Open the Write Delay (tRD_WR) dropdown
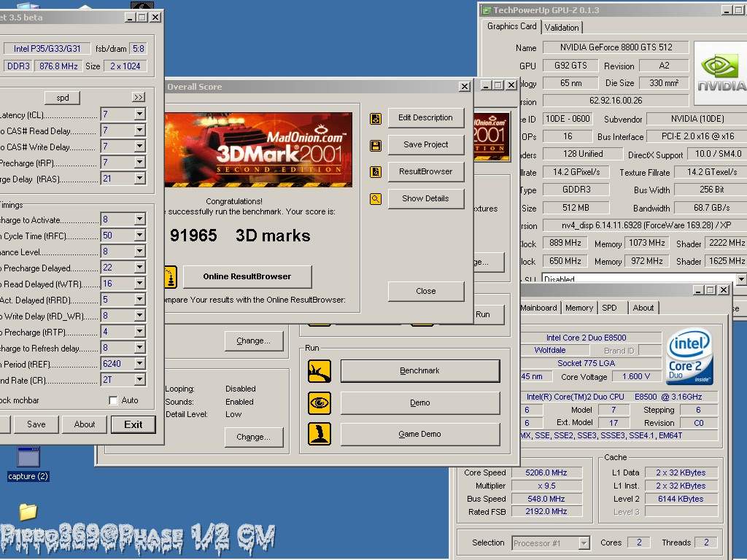 pos(139,315)
